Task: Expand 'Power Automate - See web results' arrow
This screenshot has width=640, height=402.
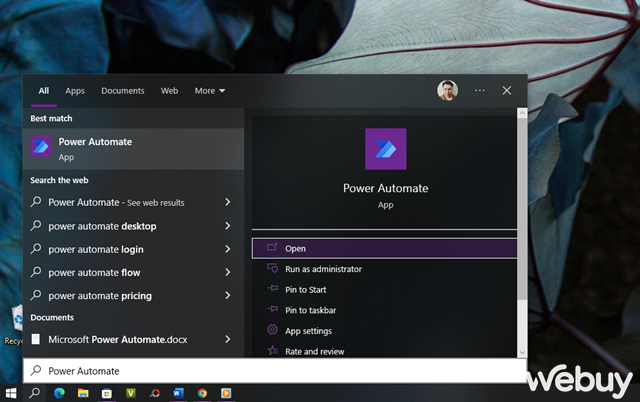Action: [x=228, y=202]
